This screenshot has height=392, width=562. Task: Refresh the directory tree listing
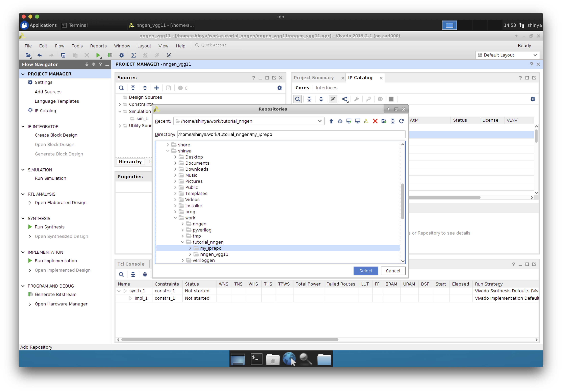[401, 121]
